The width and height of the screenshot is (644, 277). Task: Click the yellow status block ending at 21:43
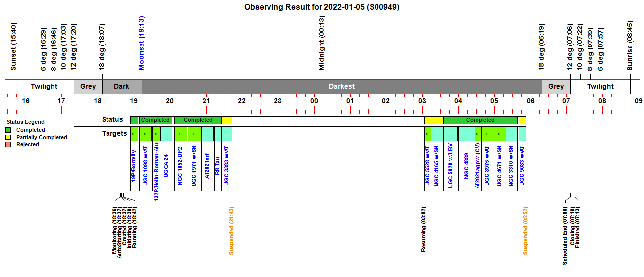(x=227, y=120)
